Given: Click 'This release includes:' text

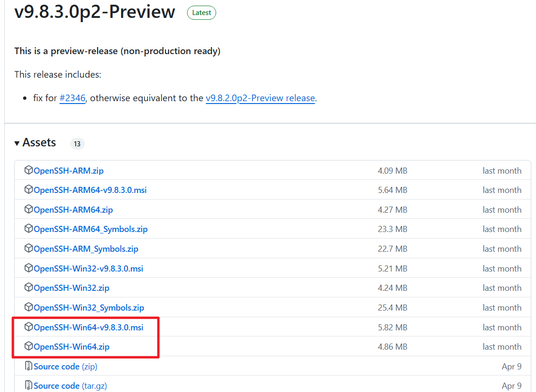Looking at the screenshot, I should click(58, 74).
